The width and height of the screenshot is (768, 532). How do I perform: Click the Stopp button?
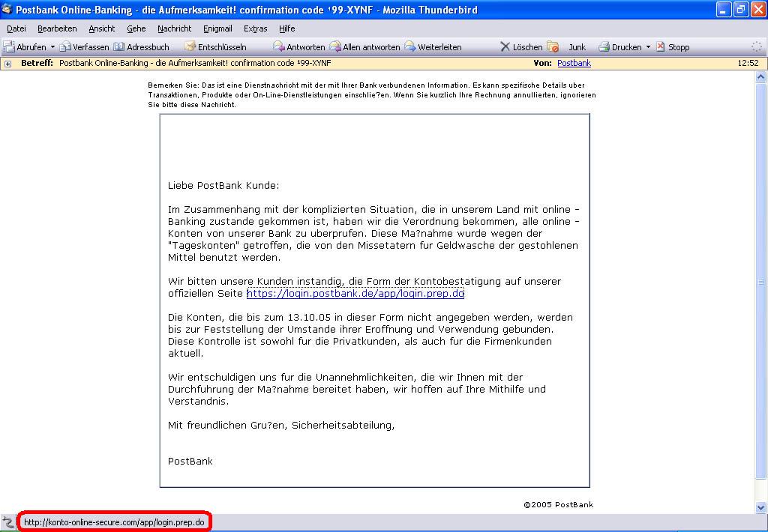[673, 47]
